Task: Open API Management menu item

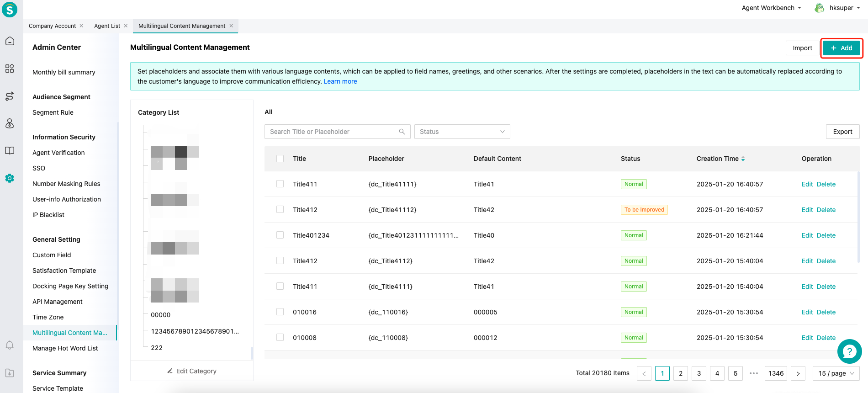Action: click(x=58, y=302)
